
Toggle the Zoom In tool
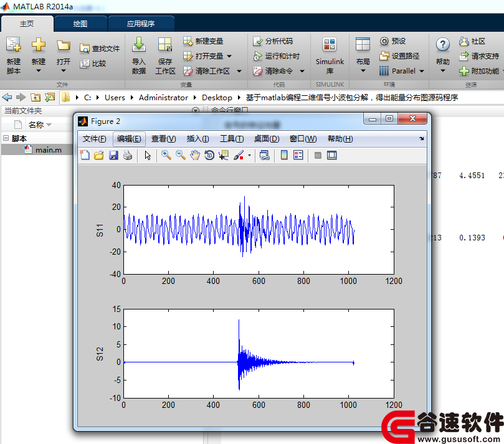[x=166, y=155]
